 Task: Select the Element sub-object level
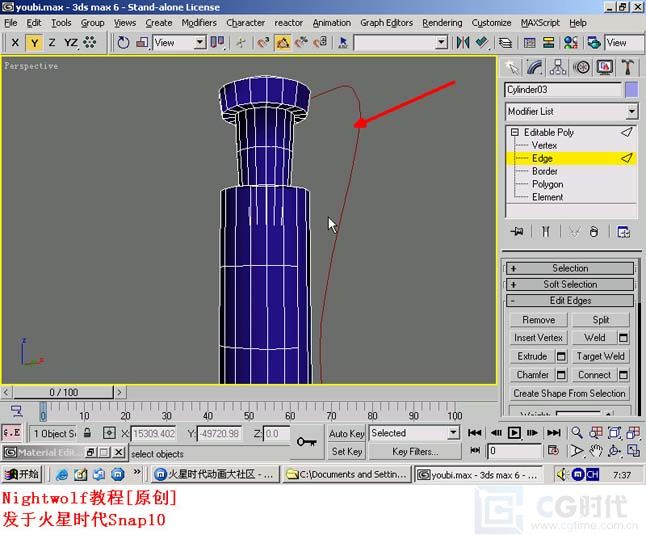[547, 197]
